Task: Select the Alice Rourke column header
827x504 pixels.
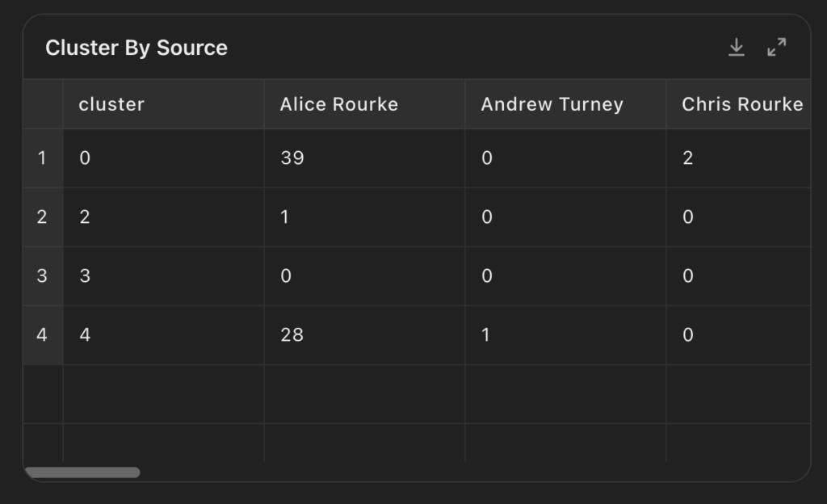Action: tap(364, 104)
